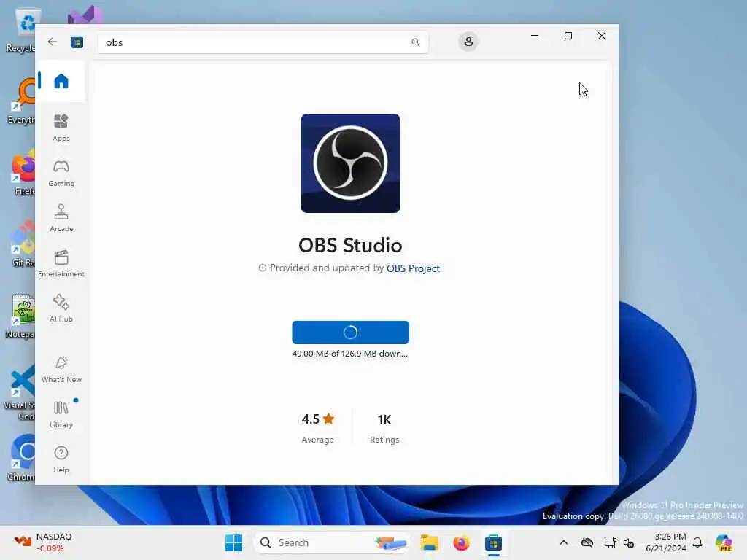Screen dimensions: 747x560
Task: Click the Microsoft Store taskbar icon
Action: 493,542
